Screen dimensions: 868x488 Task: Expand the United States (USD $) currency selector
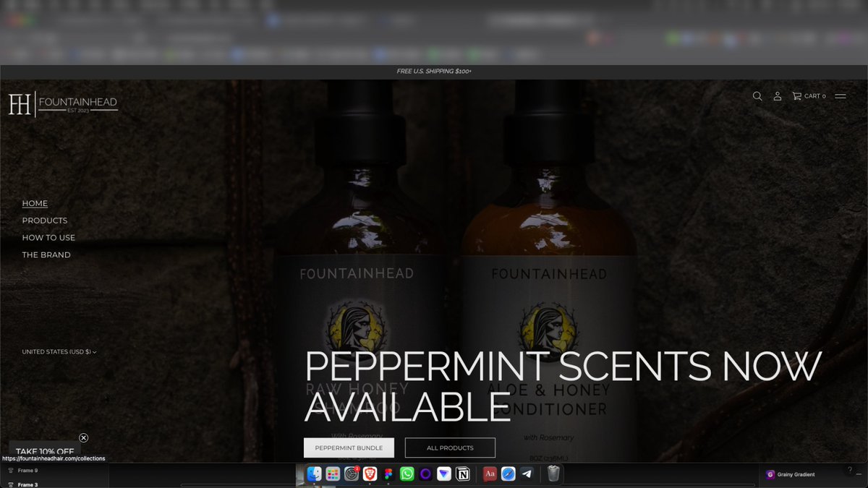coord(59,352)
